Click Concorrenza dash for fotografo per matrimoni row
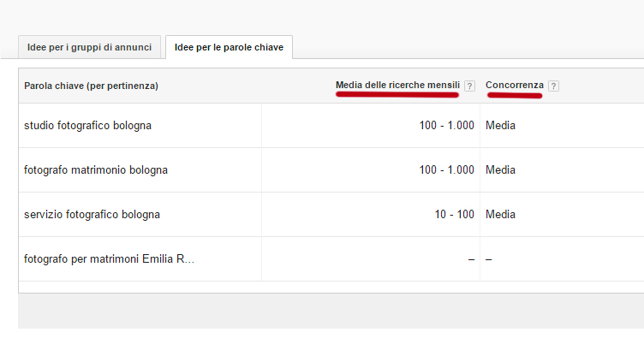The image size is (644, 362). [x=489, y=259]
